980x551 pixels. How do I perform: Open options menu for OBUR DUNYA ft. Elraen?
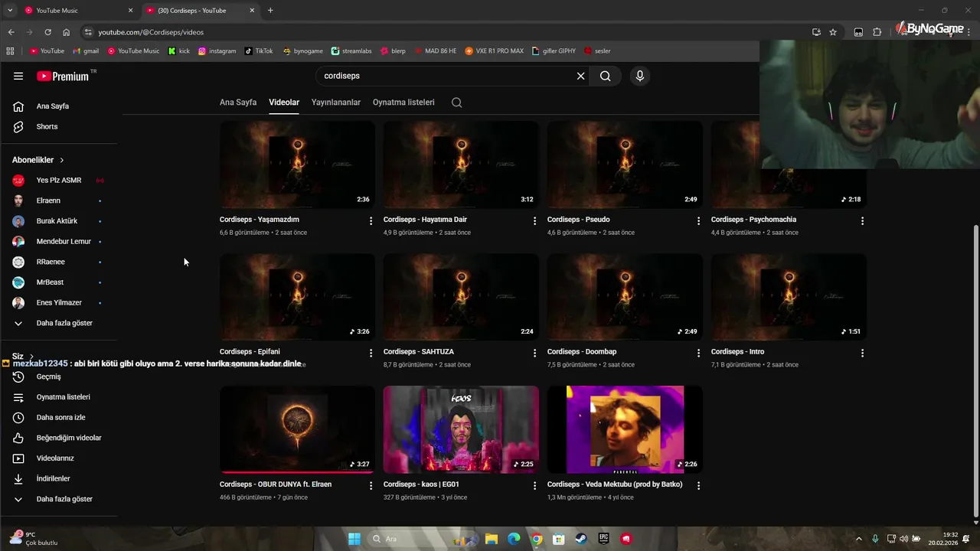[x=371, y=485]
